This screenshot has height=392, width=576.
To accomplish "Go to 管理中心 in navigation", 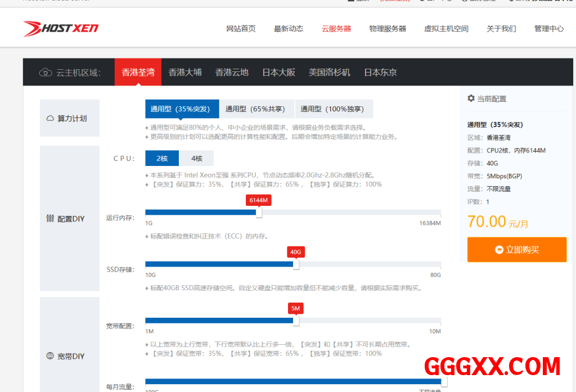I will [549, 29].
